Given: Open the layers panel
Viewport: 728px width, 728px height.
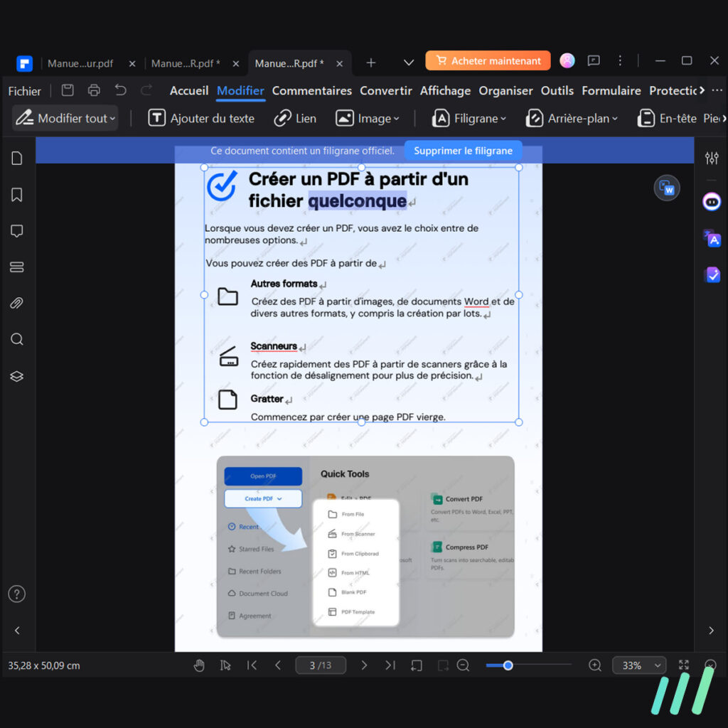Looking at the screenshot, I should [17, 376].
